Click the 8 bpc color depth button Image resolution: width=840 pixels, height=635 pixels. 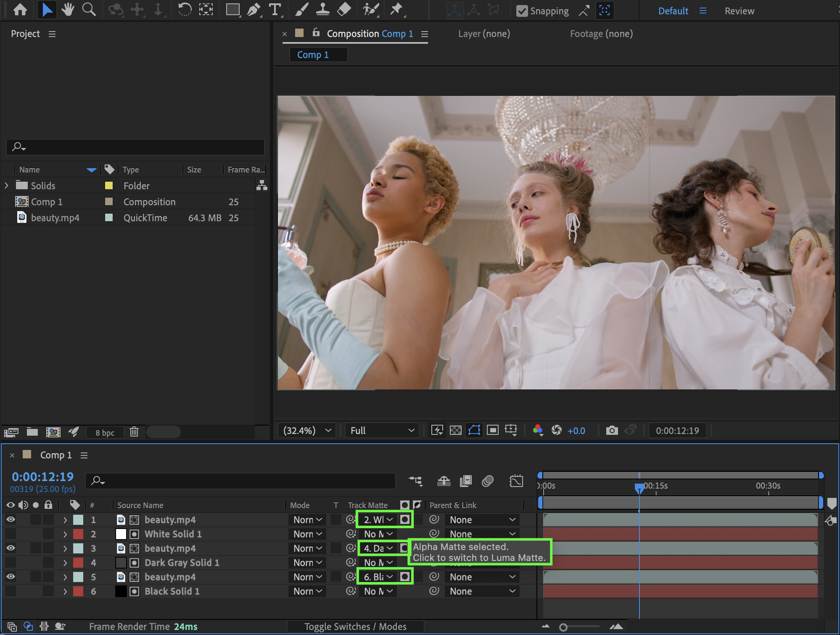click(x=105, y=432)
